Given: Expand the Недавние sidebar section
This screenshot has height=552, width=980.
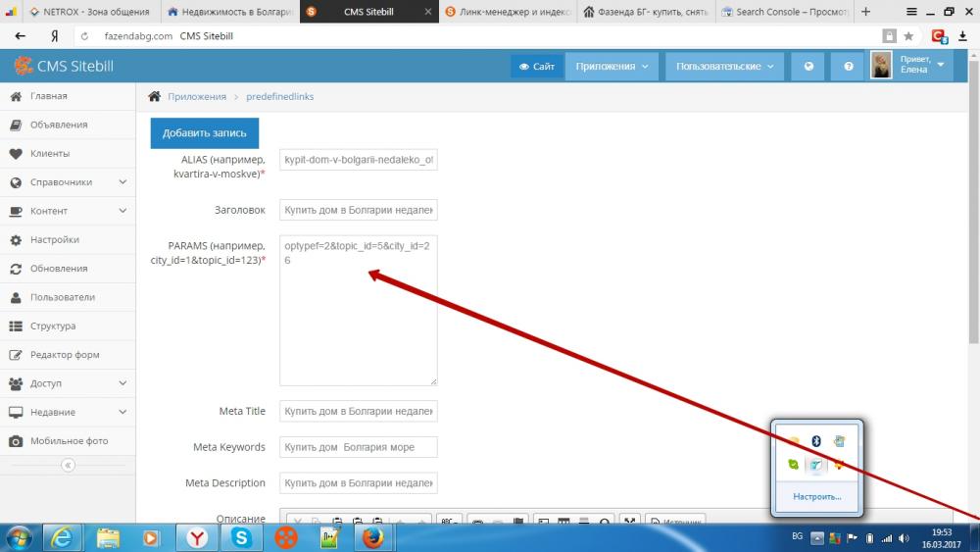Looking at the screenshot, I should pos(68,413).
